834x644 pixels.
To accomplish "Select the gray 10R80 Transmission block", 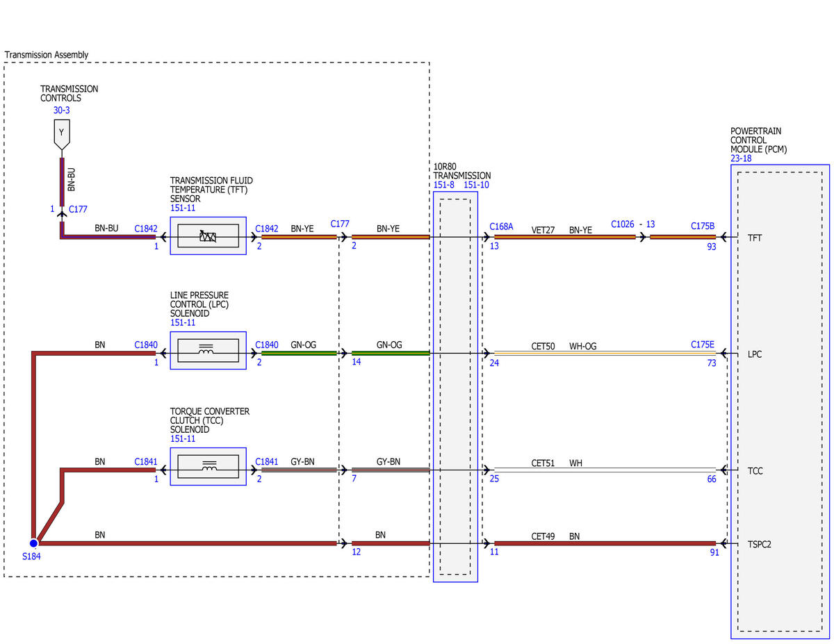I will [x=455, y=387].
